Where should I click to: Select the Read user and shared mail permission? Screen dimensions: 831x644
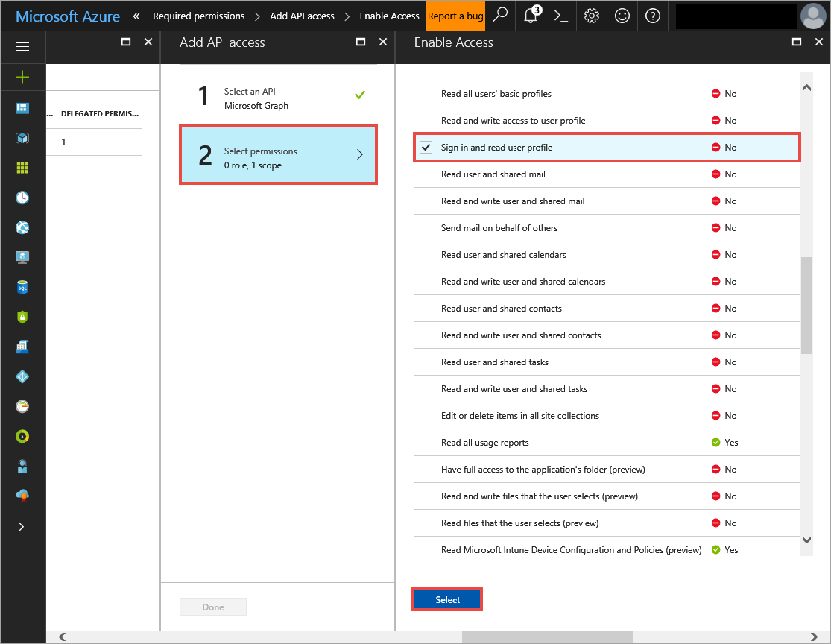click(493, 174)
